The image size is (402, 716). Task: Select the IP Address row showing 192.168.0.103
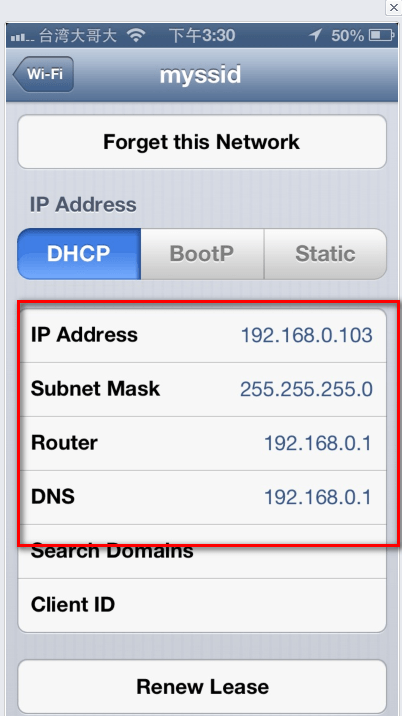coord(202,336)
